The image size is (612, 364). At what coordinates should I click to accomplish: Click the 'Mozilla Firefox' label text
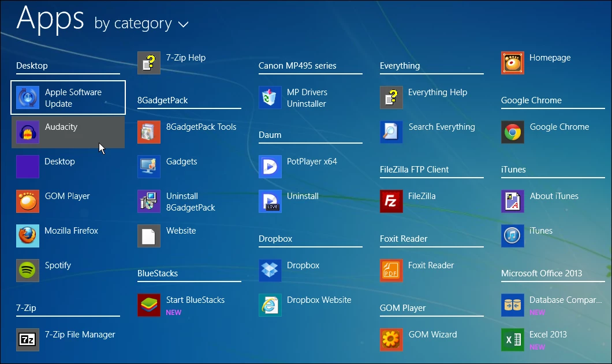[72, 231]
